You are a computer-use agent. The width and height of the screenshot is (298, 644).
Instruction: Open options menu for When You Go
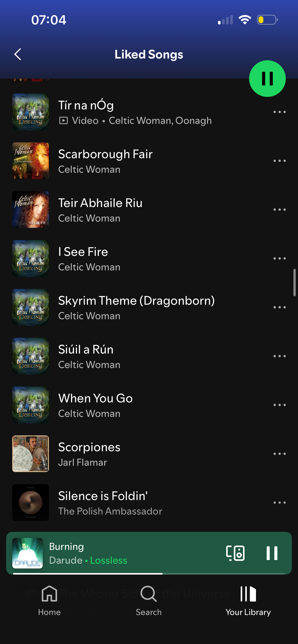coord(279,405)
